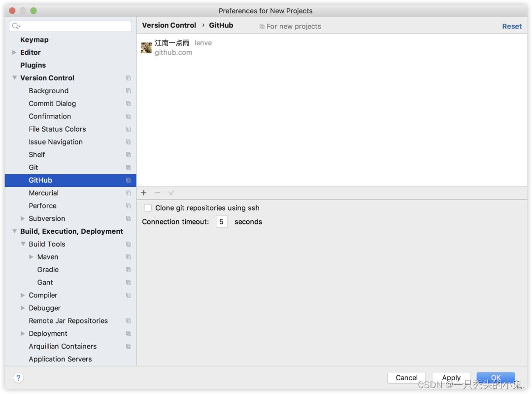Image resolution: width=532 pixels, height=394 pixels.
Task: Click project-level icon beside Subversion
Action: tap(129, 219)
